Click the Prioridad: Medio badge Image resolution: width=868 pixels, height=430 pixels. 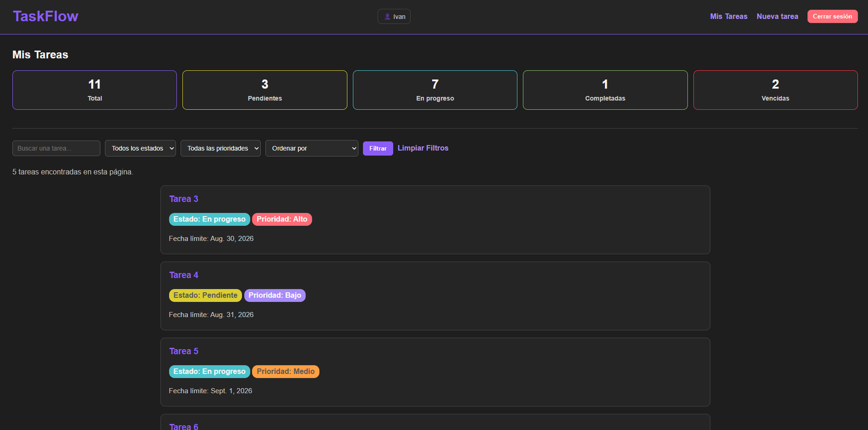click(x=286, y=371)
